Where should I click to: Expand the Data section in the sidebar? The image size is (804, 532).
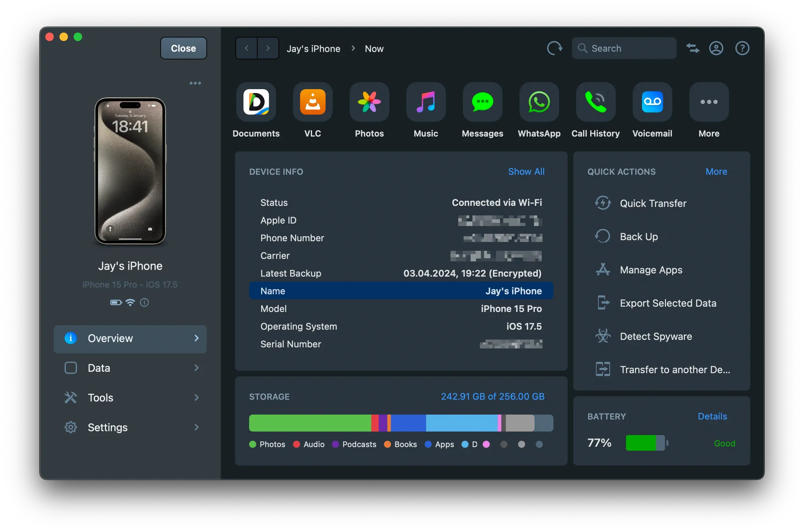(x=130, y=368)
